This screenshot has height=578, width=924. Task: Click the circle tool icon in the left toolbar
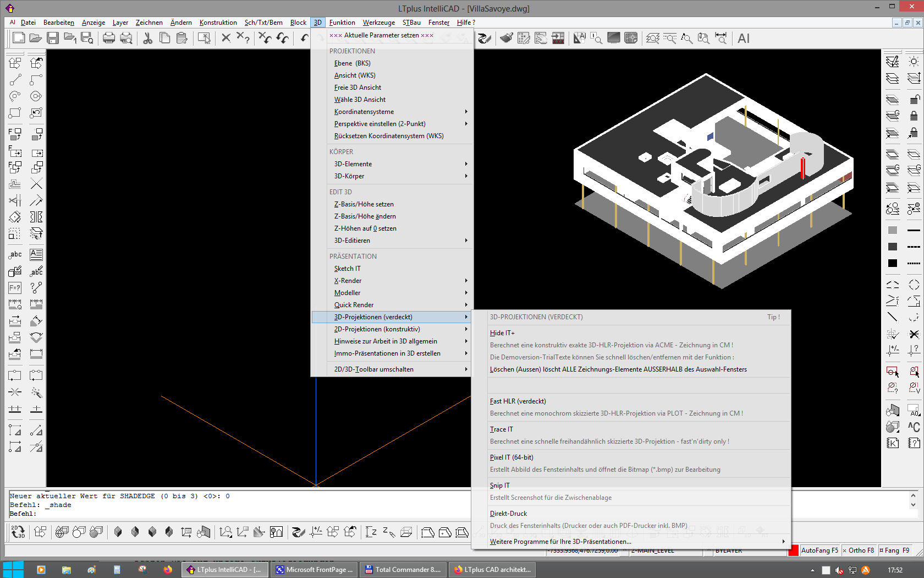(x=36, y=96)
